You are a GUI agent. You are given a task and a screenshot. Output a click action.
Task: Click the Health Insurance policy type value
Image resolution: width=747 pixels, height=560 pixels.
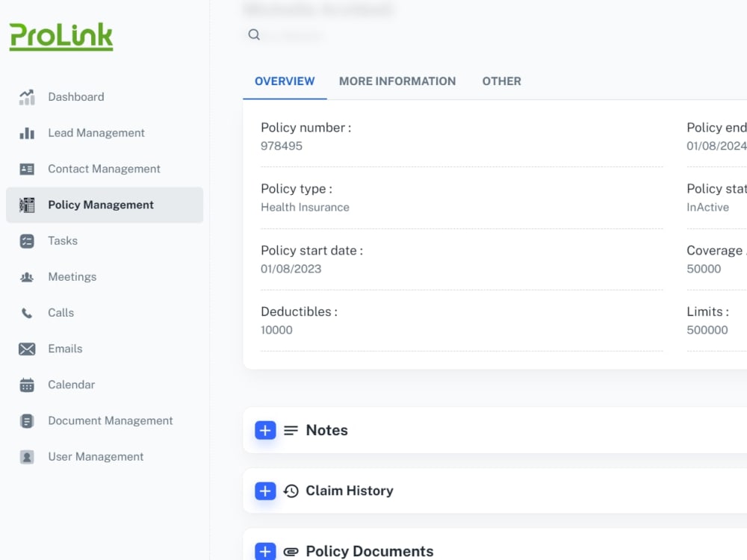pyautogui.click(x=305, y=208)
